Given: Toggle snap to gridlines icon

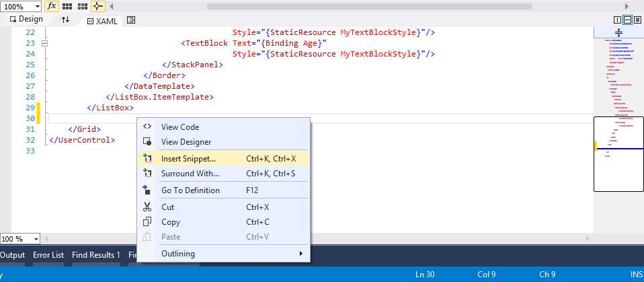Looking at the screenshot, I should 83,6.
